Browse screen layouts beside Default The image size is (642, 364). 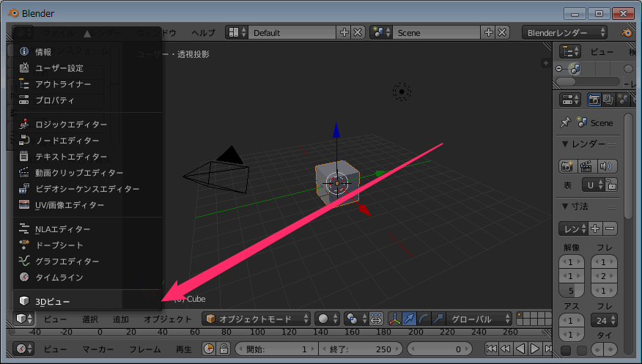[237, 33]
